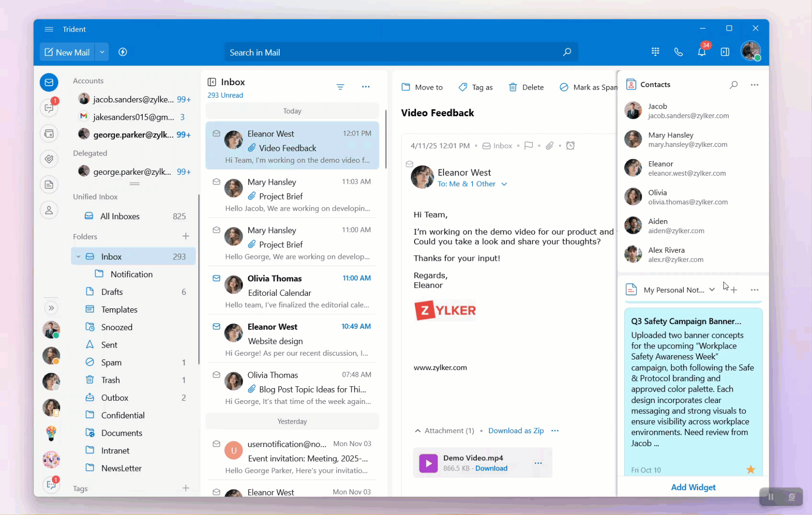Select the All Inboxes unified inbox
This screenshot has width=812, height=515.
point(134,216)
